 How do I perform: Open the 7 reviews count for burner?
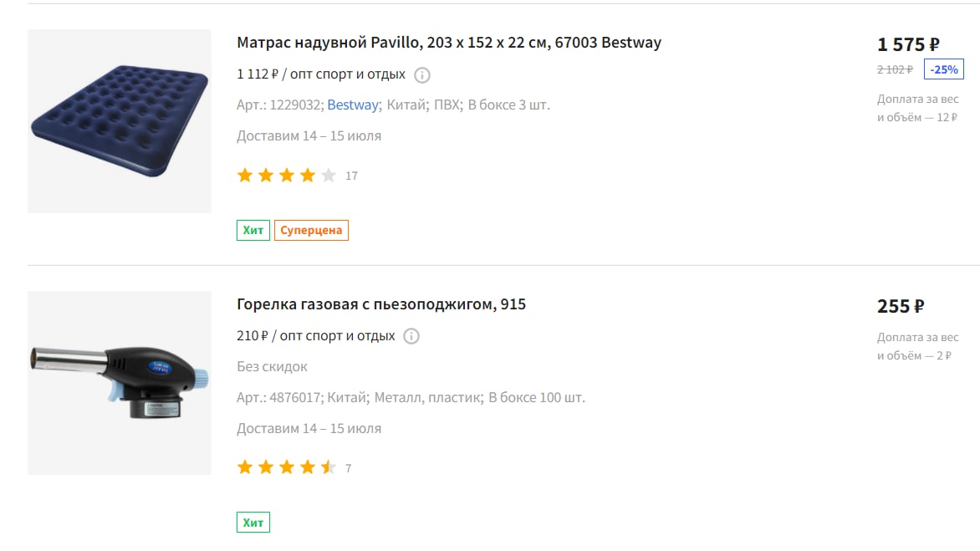348,468
